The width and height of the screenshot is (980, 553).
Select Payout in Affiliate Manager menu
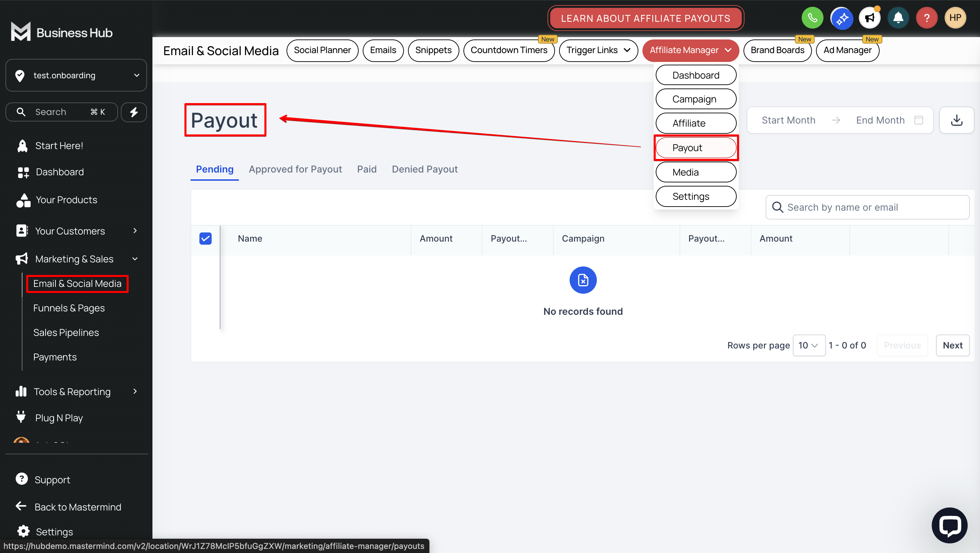(x=696, y=148)
